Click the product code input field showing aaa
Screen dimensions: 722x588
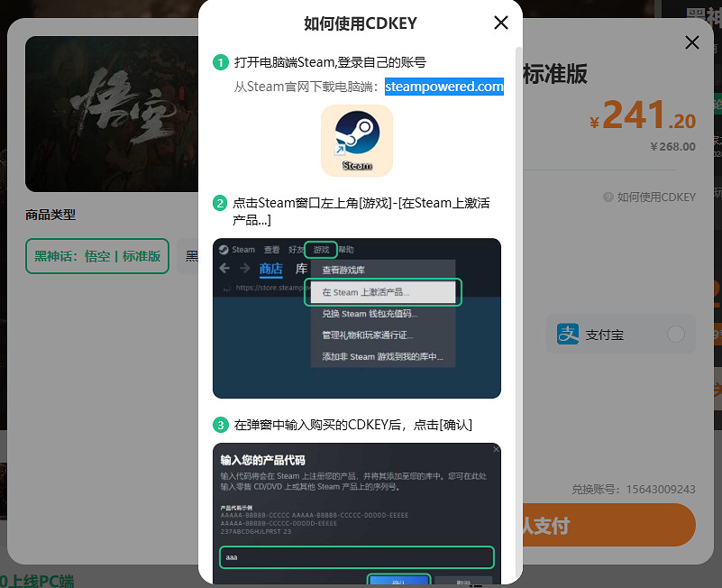point(356,557)
